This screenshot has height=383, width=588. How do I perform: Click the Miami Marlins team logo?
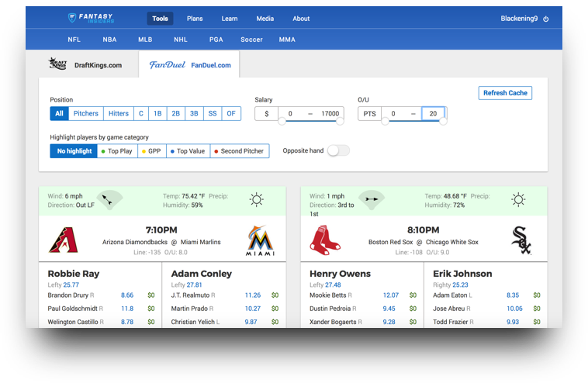pyautogui.click(x=260, y=240)
